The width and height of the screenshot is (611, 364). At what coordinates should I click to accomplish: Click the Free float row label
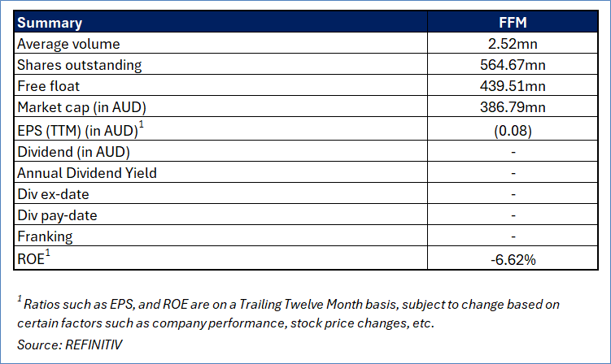[x=48, y=86]
